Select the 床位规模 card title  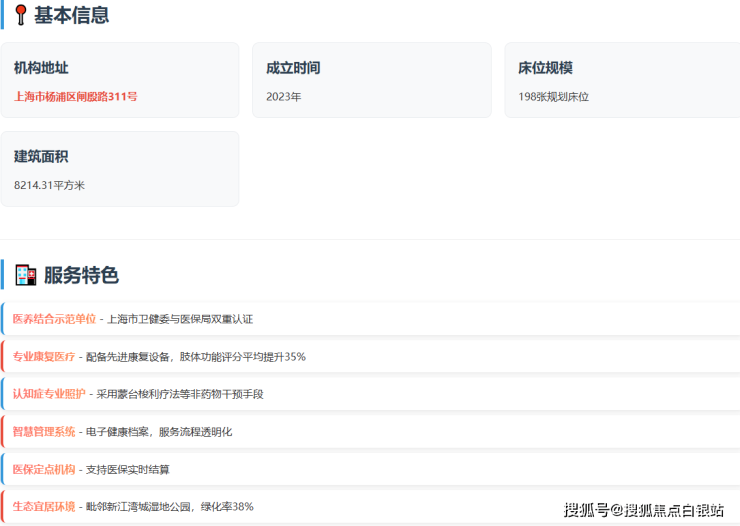point(545,68)
